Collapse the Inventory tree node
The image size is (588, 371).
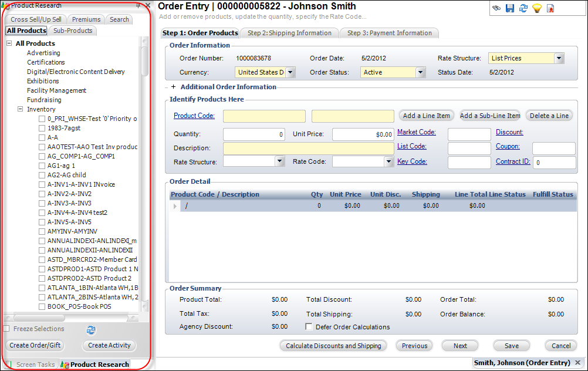point(20,109)
